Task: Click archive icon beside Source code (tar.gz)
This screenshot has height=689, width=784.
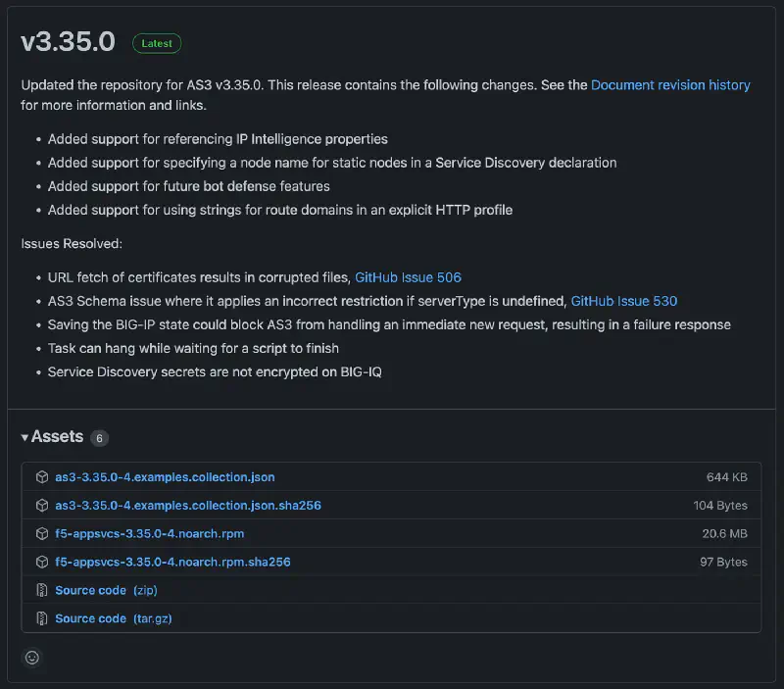Action: [42, 618]
